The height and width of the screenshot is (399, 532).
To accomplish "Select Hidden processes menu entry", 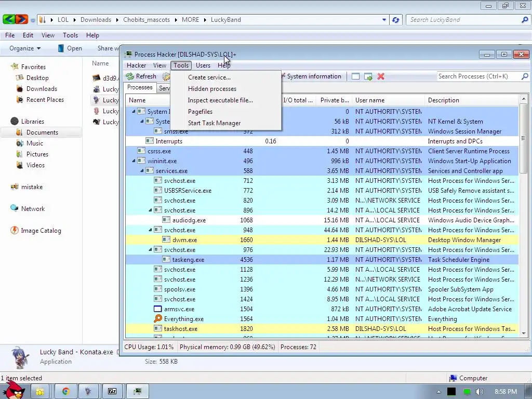I will 212,89.
